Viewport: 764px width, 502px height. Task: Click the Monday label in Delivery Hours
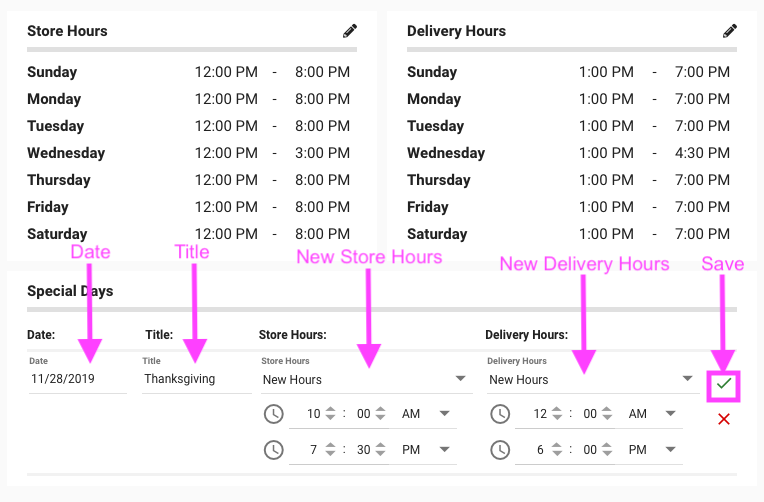click(x=434, y=99)
